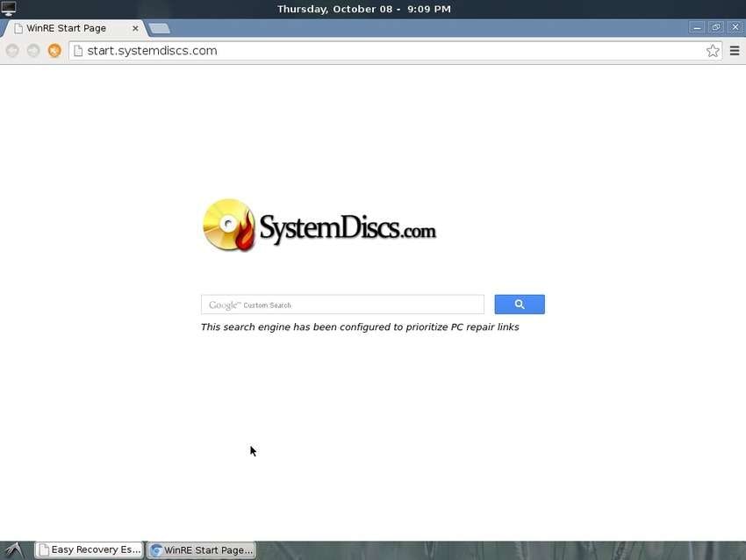This screenshot has height=560, width=746.
Task: Click the blue magnifier search button
Action: (520, 305)
